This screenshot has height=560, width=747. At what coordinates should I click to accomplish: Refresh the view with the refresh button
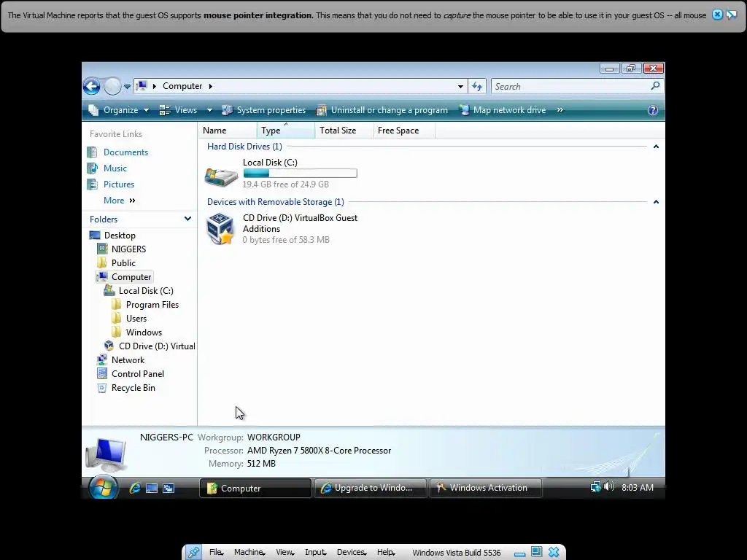point(477,86)
